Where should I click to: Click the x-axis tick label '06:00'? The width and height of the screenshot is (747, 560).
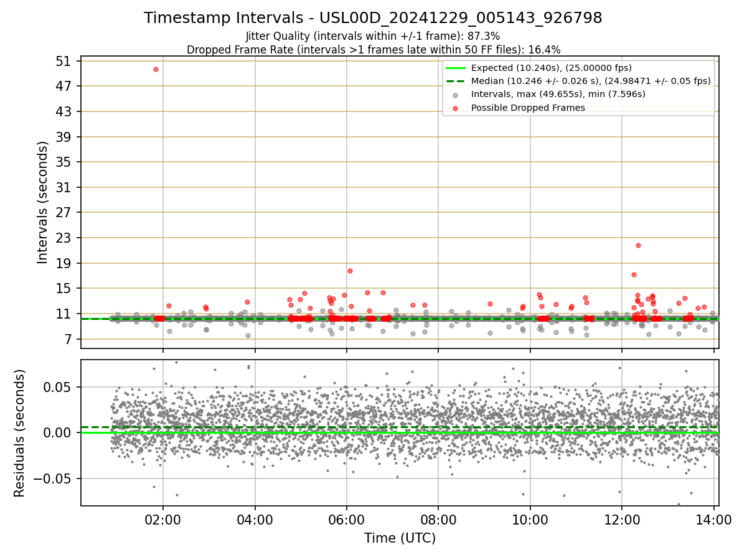(x=347, y=519)
